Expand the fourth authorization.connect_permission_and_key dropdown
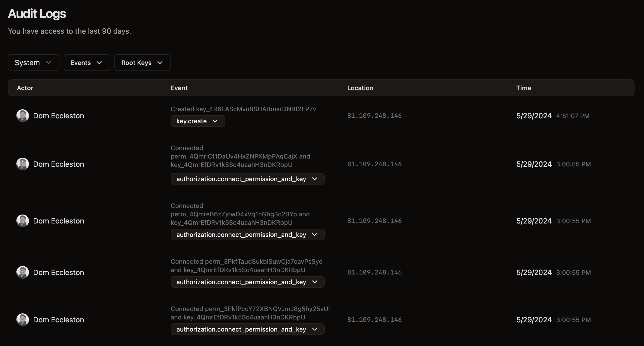The height and width of the screenshot is (346, 644). pyautogui.click(x=315, y=329)
